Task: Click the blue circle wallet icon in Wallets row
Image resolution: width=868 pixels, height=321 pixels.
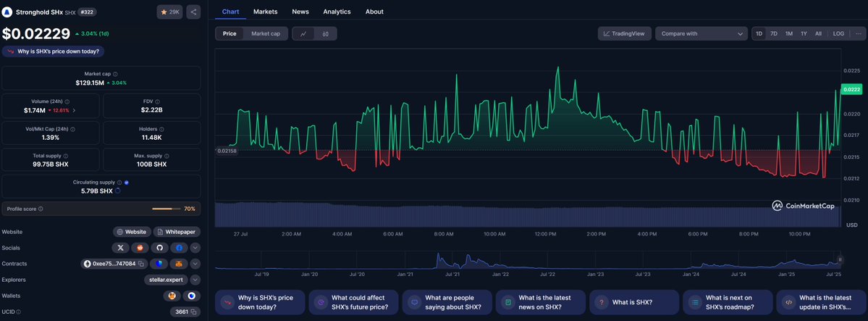Action: pos(192,296)
